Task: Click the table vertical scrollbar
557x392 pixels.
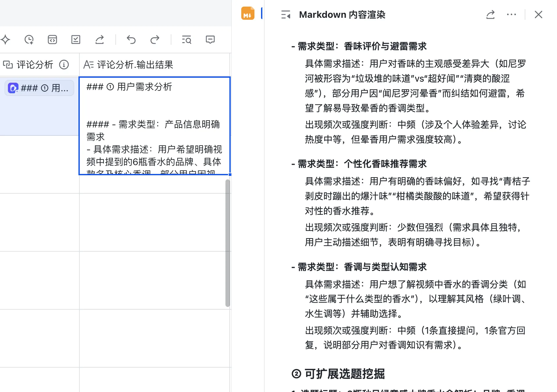Action: [x=228, y=243]
